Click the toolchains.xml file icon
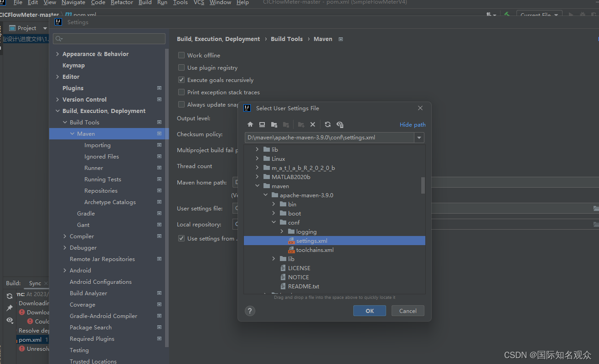The width and height of the screenshot is (599, 364). [x=291, y=250]
